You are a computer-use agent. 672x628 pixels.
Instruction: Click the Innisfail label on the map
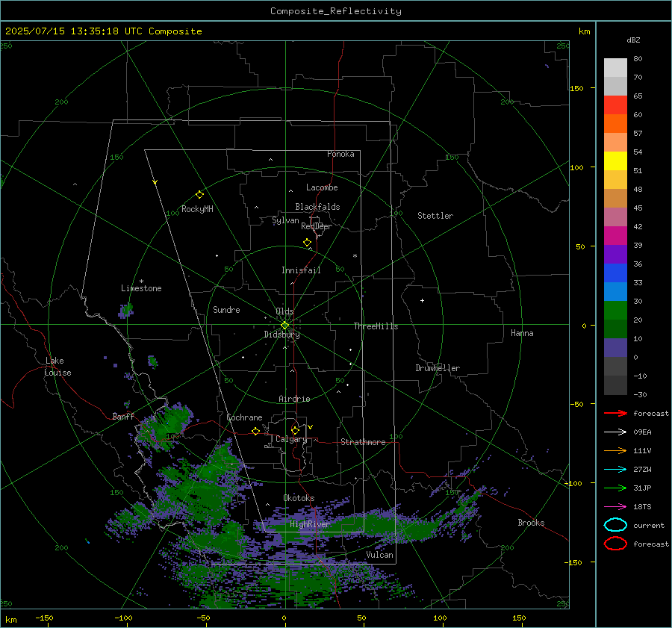click(301, 270)
